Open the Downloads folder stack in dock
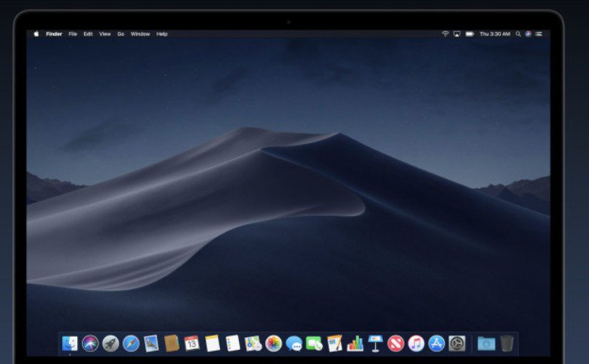The height and width of the screenshot is (364, 589). (x=486, y=344)
